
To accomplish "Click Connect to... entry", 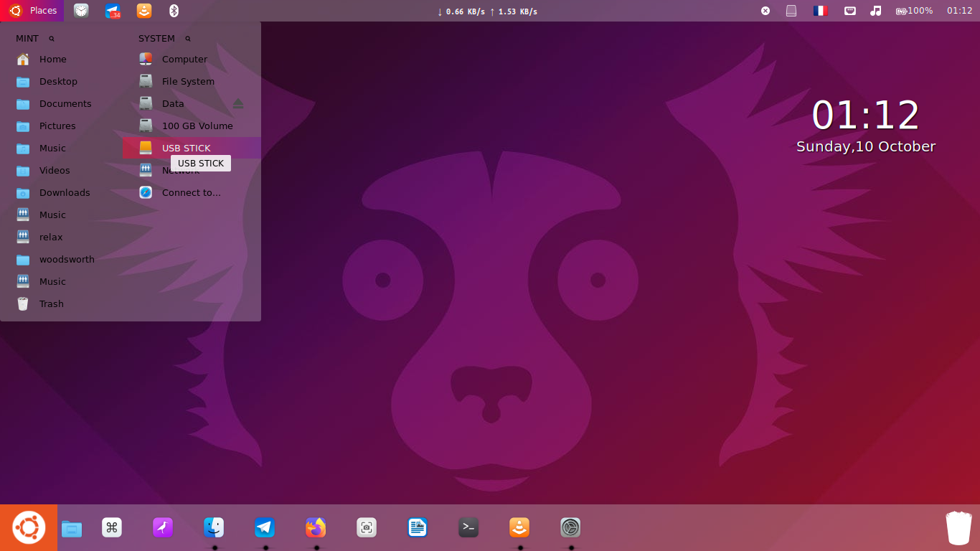I will click(x=192, y=193).
